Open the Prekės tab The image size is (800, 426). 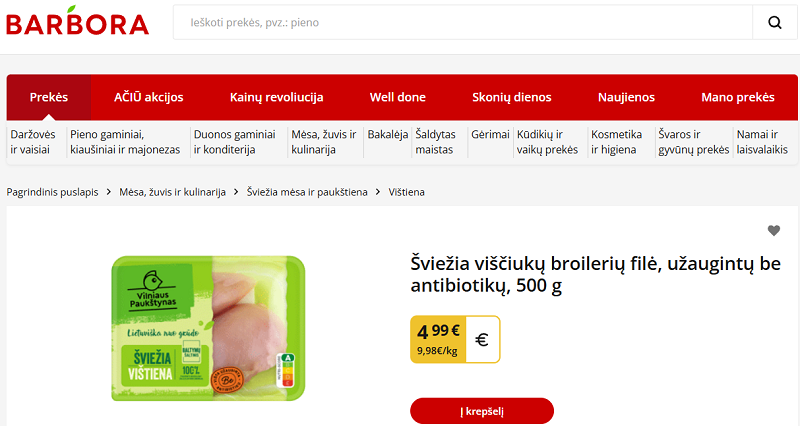tap(49, 97)
